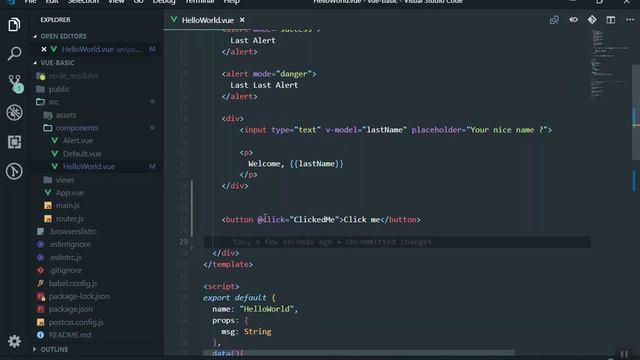Open App.vue in the explorer
This screenshot has height=360, width=640.
pos(69,193)
